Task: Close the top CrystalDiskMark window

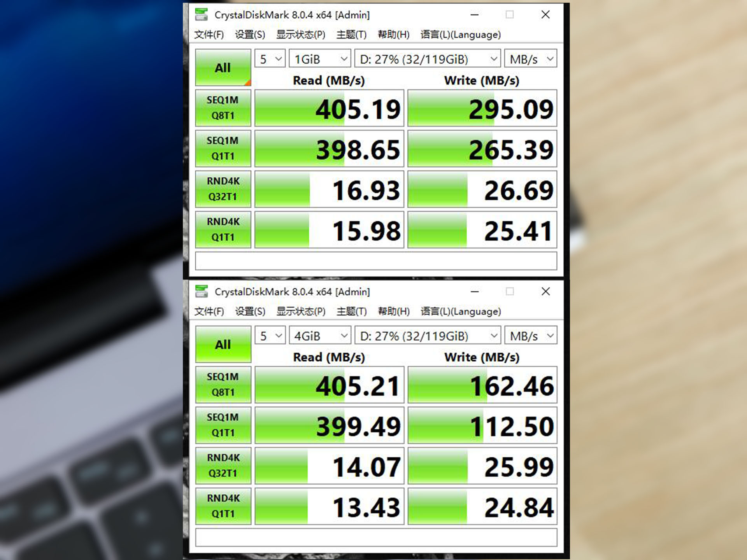Action: (x=545, y=15)
